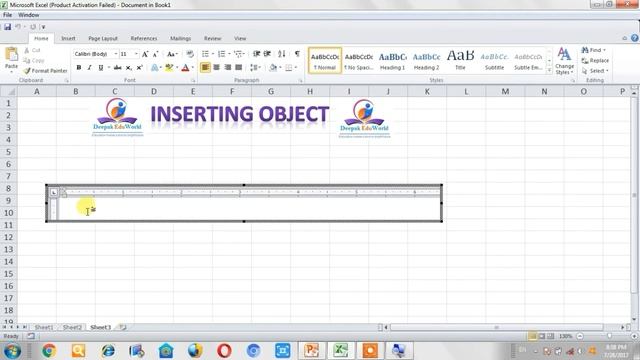Apply subscript formatting
The height and width of the screenshot is (360, 640).
tap(129, 67)
